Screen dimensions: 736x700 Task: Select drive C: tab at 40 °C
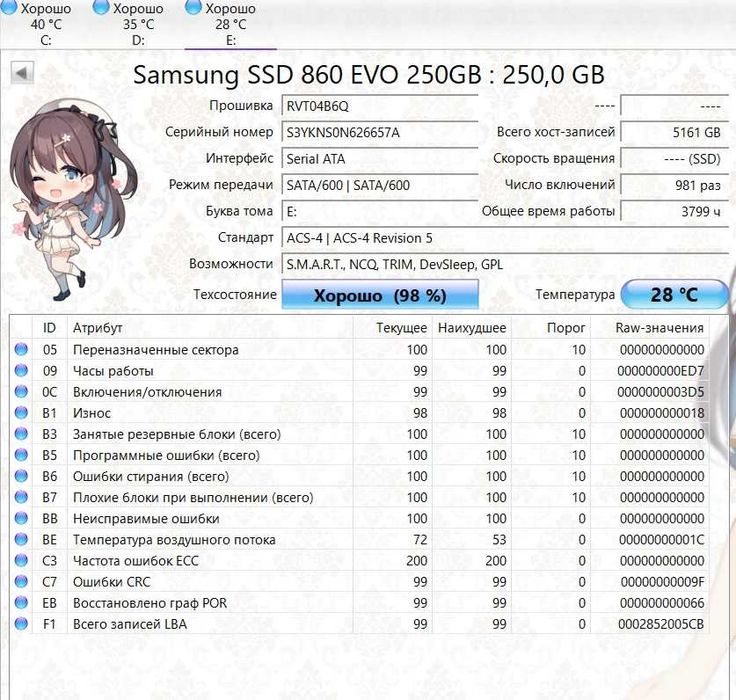[46, 24]
